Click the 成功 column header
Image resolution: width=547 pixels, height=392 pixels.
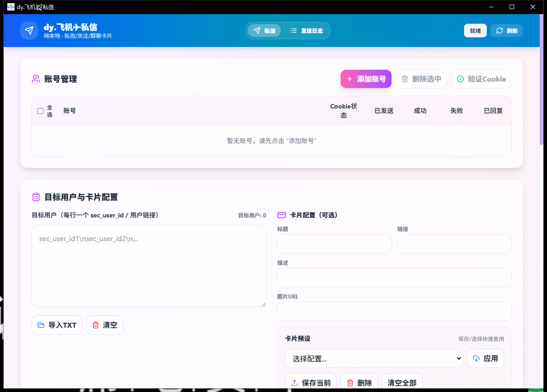[x=420, y=111]
